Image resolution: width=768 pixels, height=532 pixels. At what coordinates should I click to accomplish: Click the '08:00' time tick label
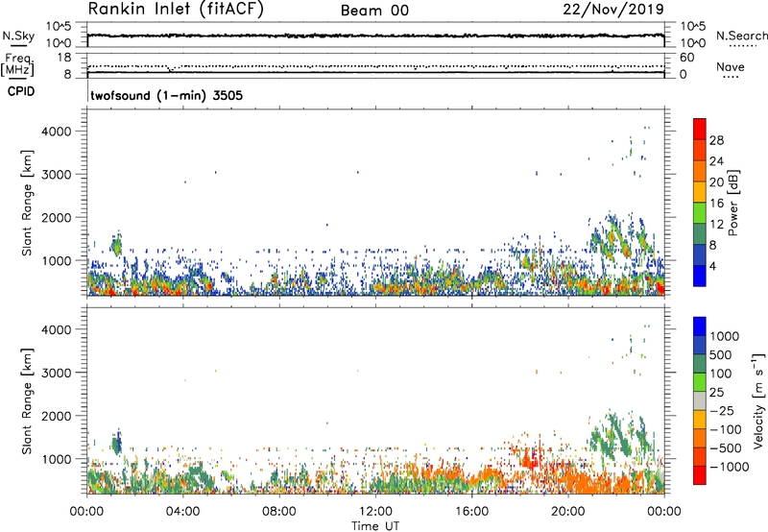pyautogui.click(x=279, y=512)
